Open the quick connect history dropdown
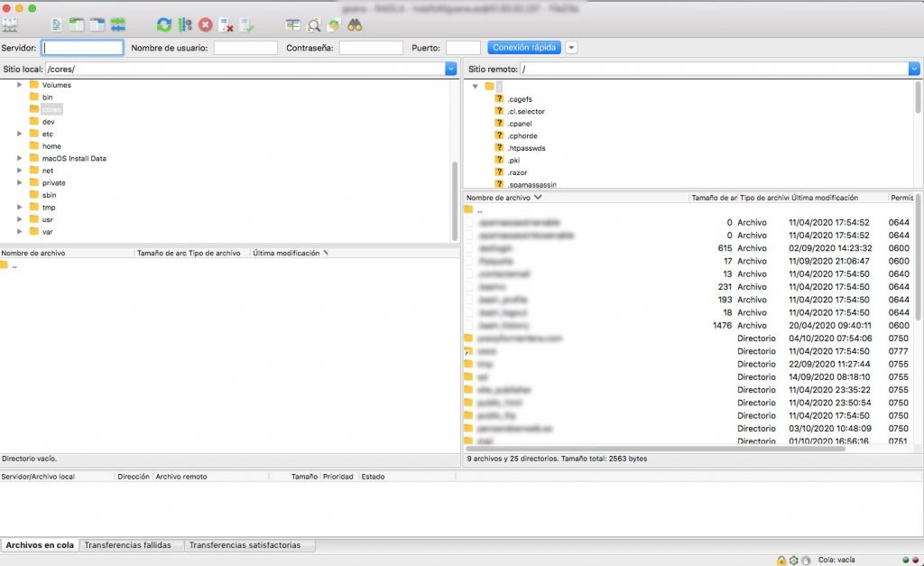The width and height of the screenshot is (924, 566). [571, 48]
